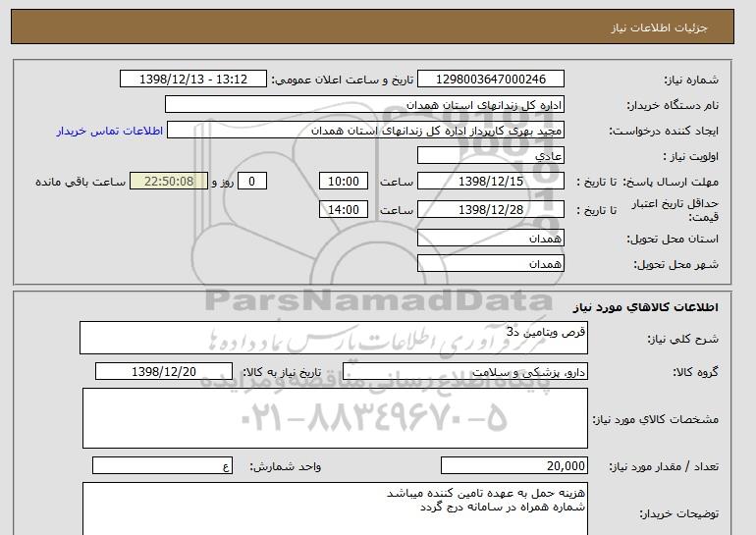Click the price validity date 1398/12/28
The height and width of the screenshot is (535, 756).
tap(490, 210)
